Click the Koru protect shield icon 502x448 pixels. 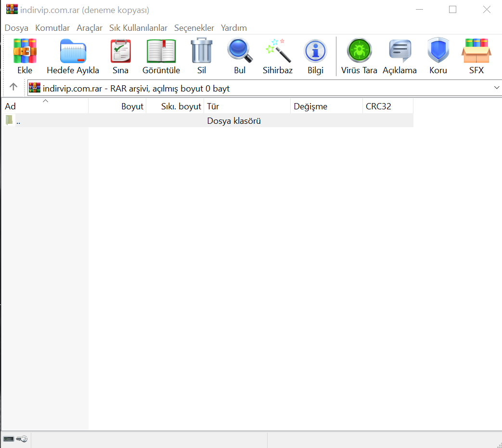(x=438, y=52)
